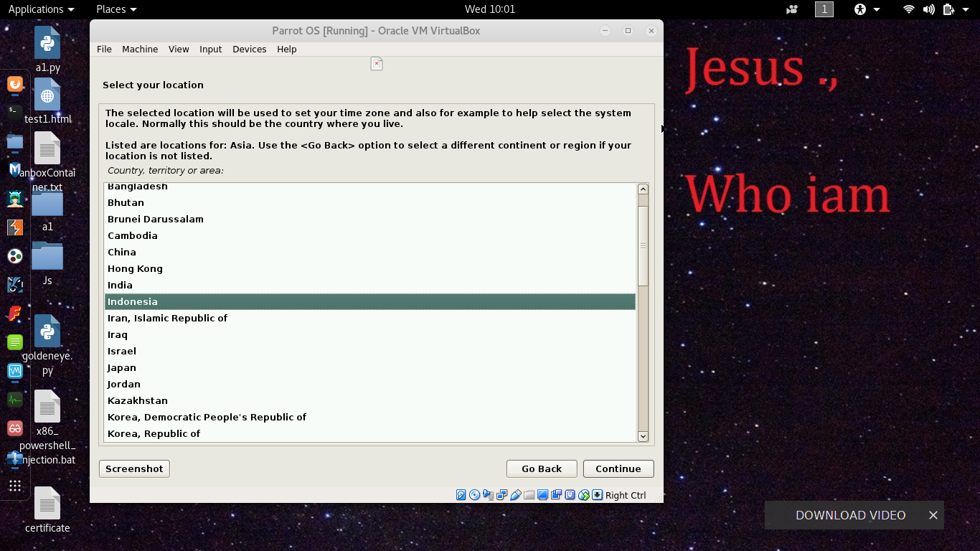Open the terminal from the dock

(15, 111)
